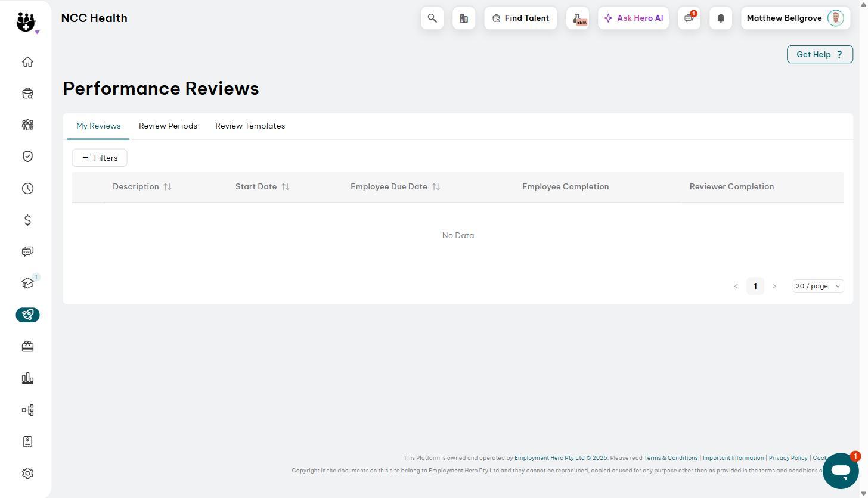Open the sidebar chat feedback icon
868x498 pixels.
point(27,252)
